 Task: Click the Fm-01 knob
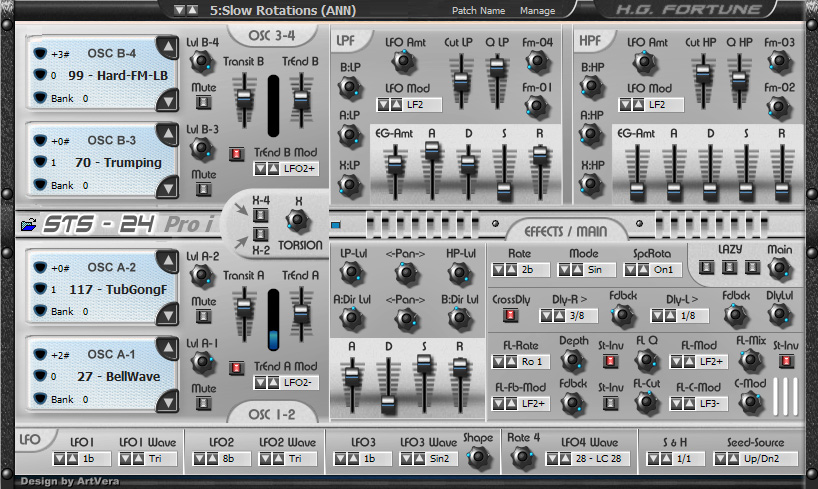pos(537,106)
